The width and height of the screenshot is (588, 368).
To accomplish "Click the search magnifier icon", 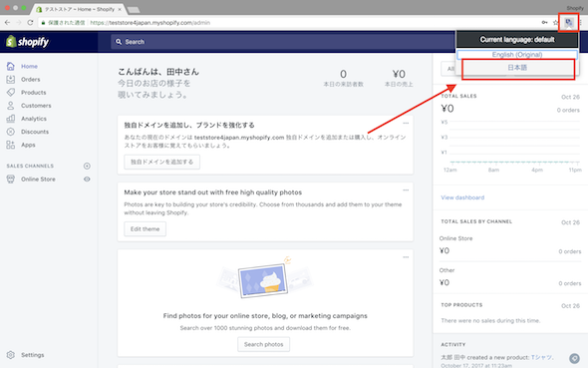I will (119, 42).
